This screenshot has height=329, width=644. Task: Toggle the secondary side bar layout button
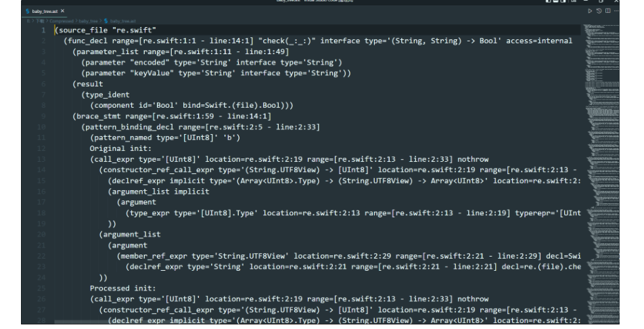[x=563, y=1]
